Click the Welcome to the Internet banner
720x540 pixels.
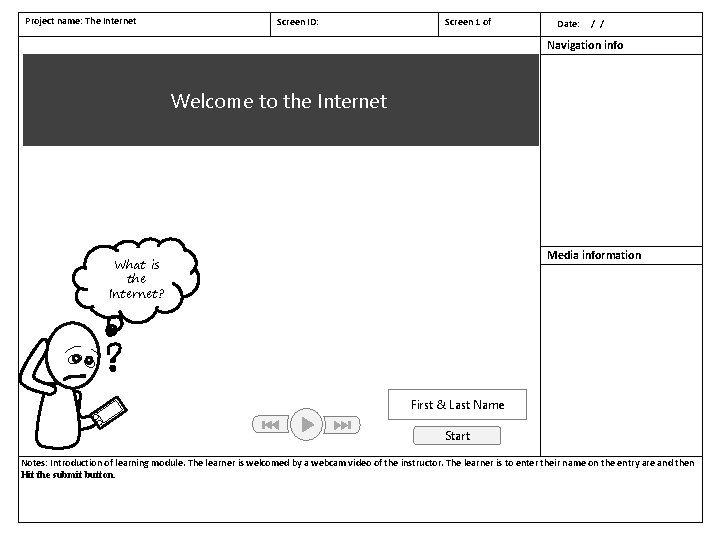281,100
